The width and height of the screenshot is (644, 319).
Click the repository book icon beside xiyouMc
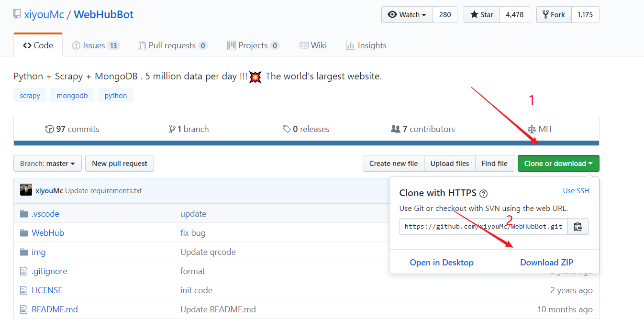pos(17,14)
